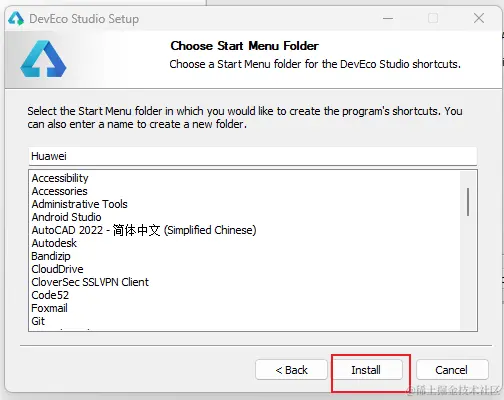Select Accessibility in the folder list
504x400 pixels.
click(60, 178)
